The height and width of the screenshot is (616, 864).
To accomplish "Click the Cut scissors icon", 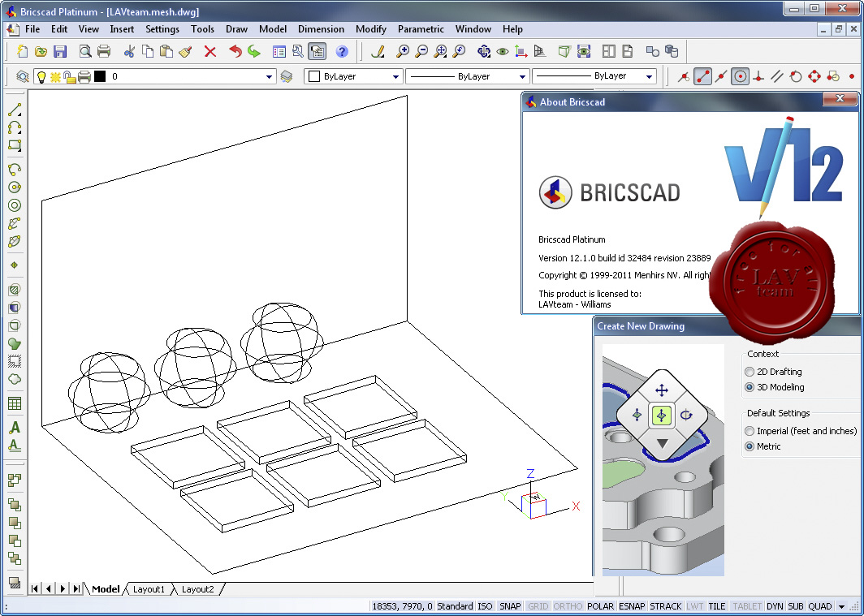I will (129, 51).
